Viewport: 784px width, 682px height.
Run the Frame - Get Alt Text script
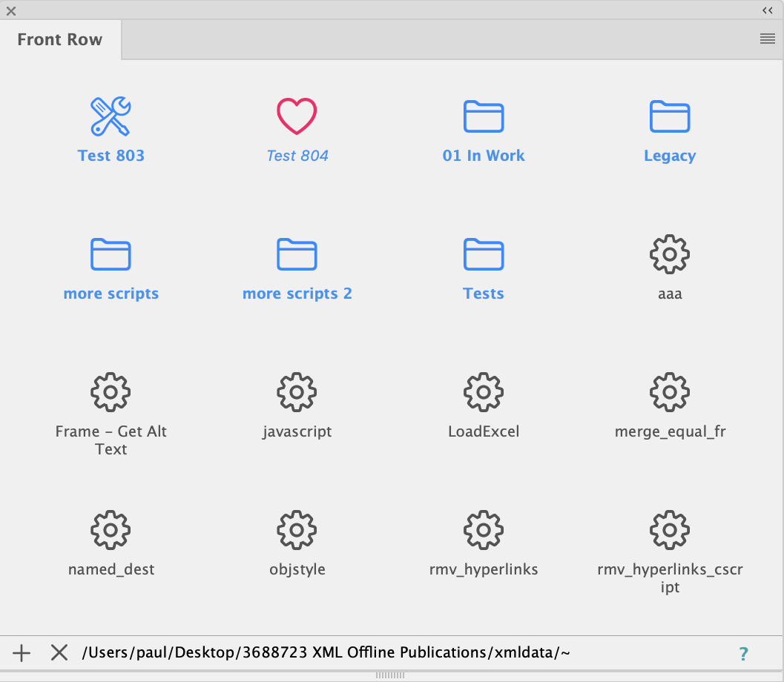click(x=111, y=392)
